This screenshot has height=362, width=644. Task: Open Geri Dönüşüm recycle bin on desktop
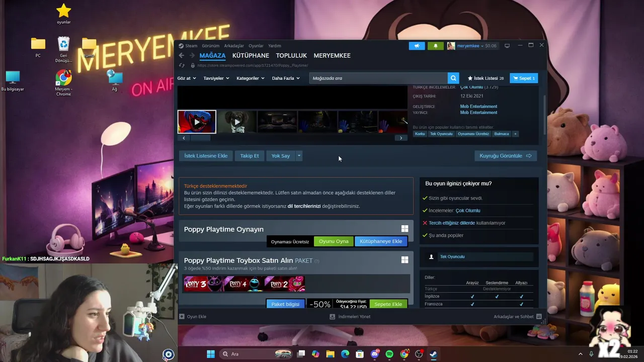click(63, 50)
